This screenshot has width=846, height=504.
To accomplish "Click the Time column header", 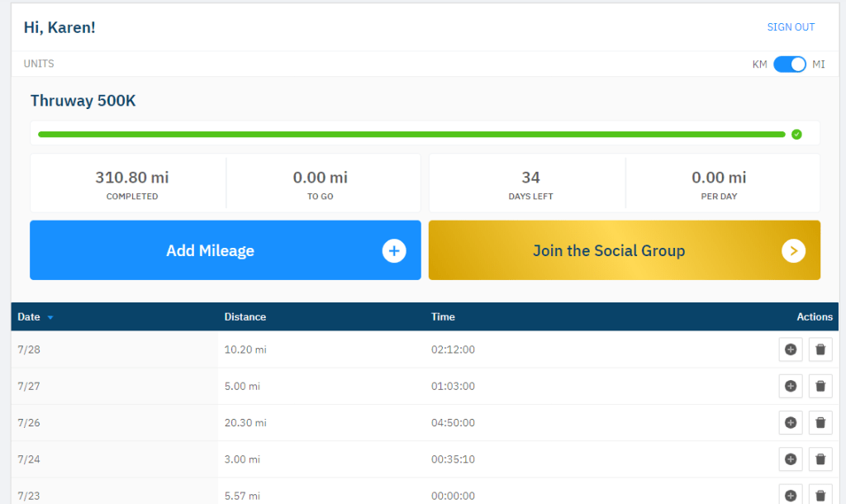I will click(443, 316).
